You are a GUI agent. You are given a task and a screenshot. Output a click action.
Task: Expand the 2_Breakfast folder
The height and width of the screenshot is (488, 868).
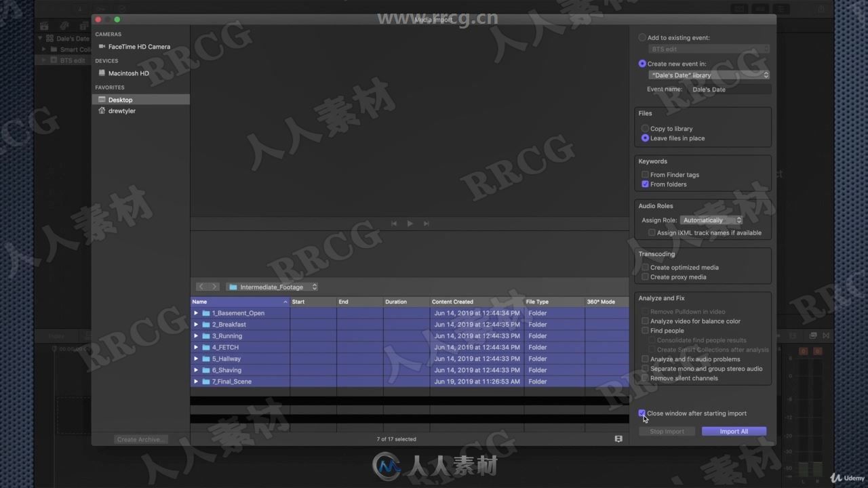[x=196, y=325]
